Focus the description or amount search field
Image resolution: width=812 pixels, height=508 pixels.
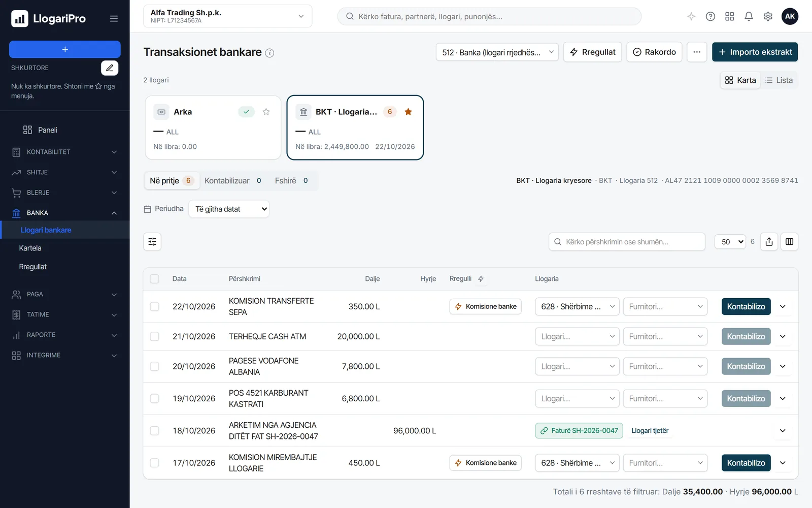tap(627, 242)
